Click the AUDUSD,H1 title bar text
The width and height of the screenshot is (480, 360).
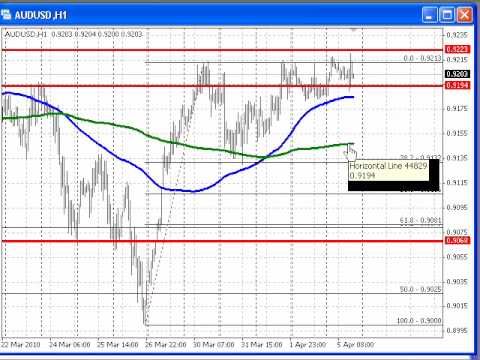[41, 15]
